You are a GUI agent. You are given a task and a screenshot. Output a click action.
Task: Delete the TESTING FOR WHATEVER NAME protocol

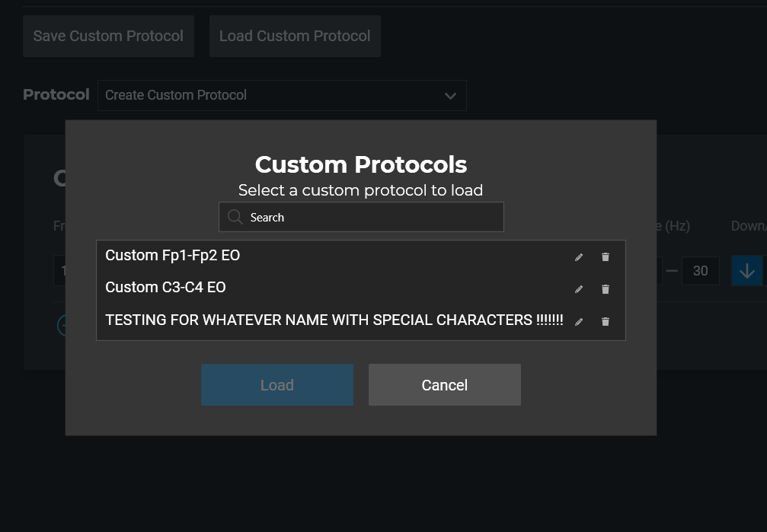pos(606,322)
